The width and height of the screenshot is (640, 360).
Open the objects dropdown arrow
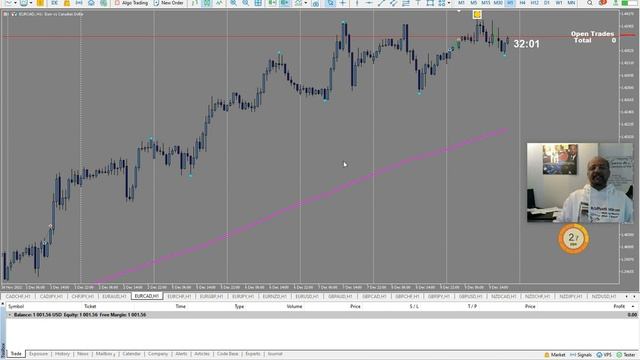tap(449, 3)
